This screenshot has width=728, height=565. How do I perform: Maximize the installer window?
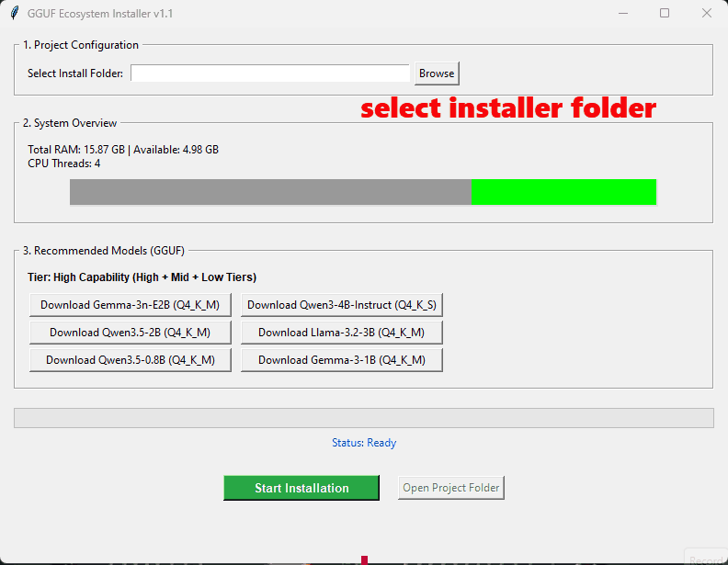pos(665,14)
